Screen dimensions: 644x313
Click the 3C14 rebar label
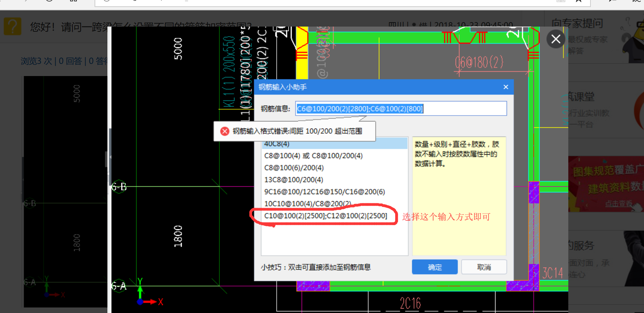pos(552,273)
